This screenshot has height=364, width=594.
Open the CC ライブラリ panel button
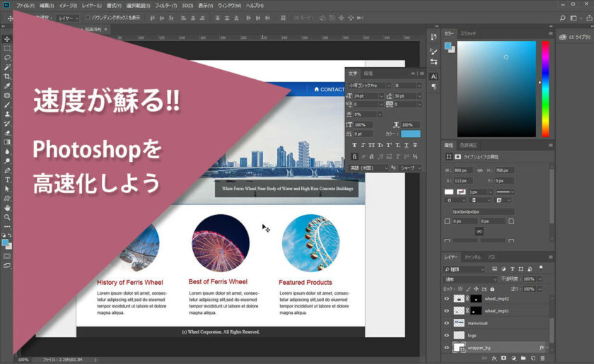coord(575,37)
